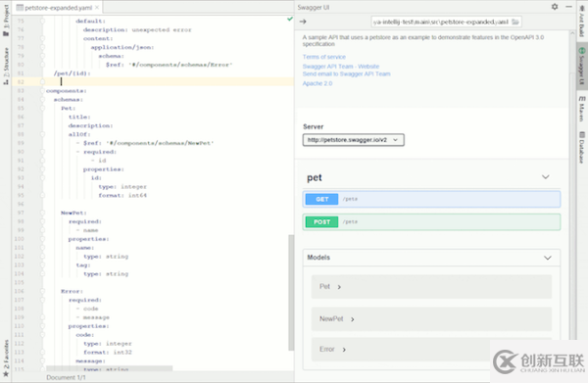Click the type: integer line under id
The height and width of the screenshot is (383, 588).
(122, 187)
